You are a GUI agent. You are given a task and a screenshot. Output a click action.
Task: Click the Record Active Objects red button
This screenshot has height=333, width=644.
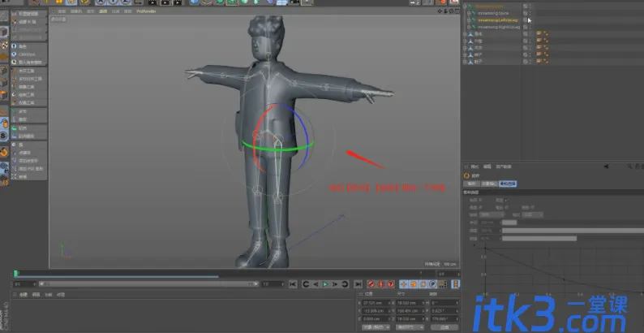pos(371,284)
